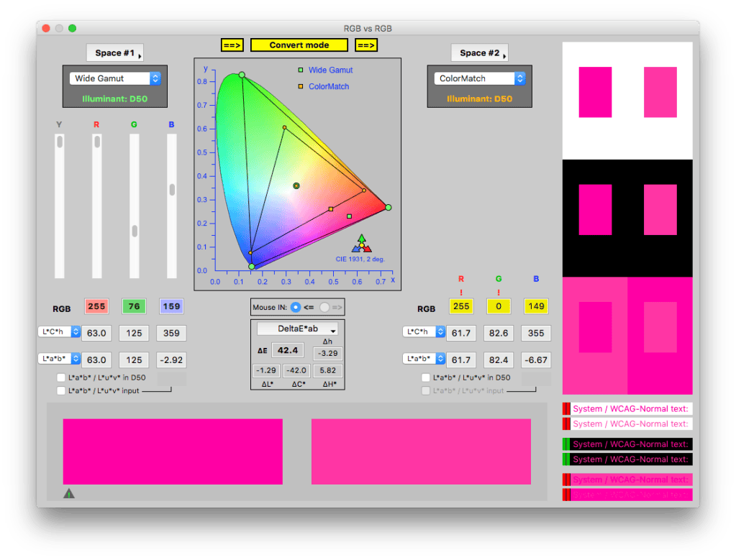
Task: Open the Wide Gamut color space dropdown
Action: [115, 78]
